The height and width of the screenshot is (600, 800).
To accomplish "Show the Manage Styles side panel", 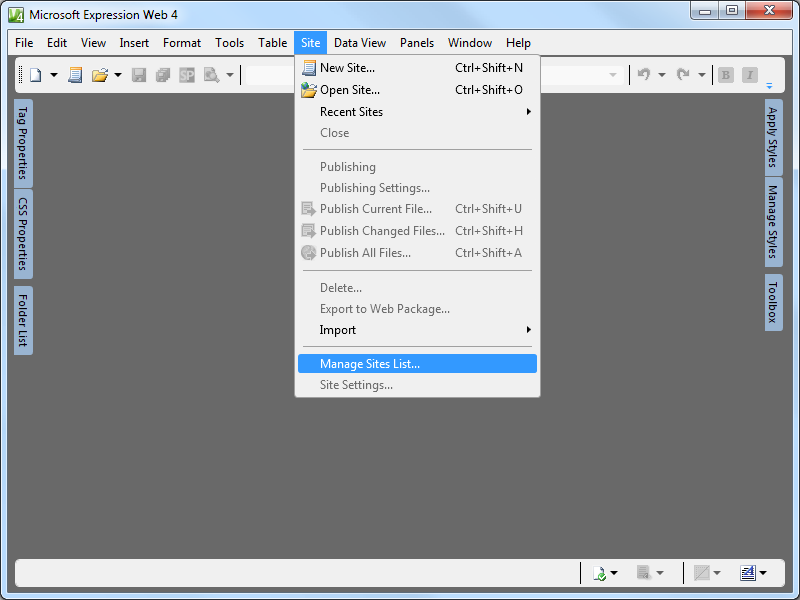I will 773,222.
